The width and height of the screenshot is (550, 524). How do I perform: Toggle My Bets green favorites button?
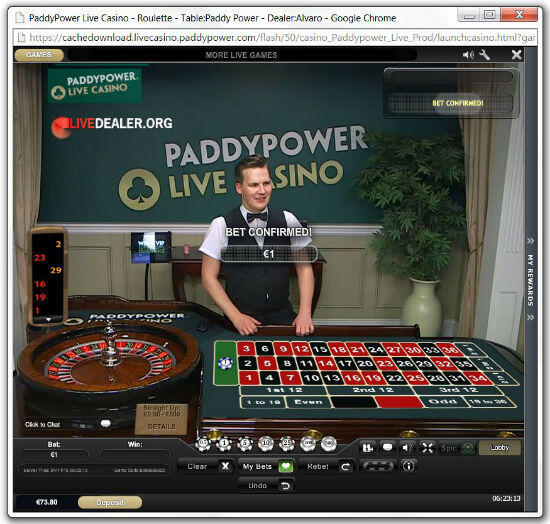pyautogui.click(x=286, y=466)
